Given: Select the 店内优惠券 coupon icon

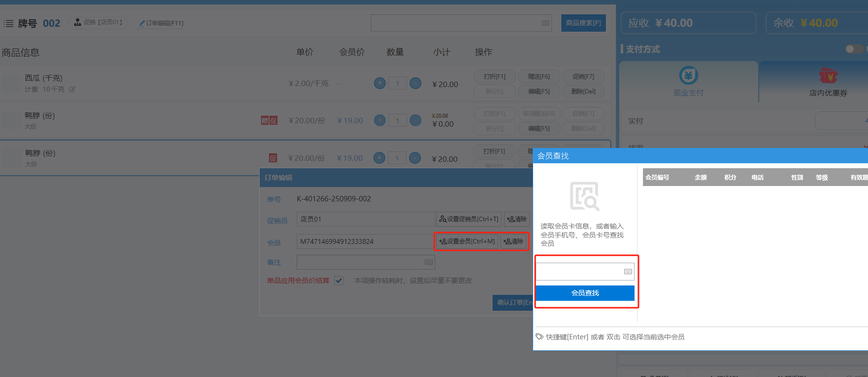Looking at the screenshot, I should (828, 76).
